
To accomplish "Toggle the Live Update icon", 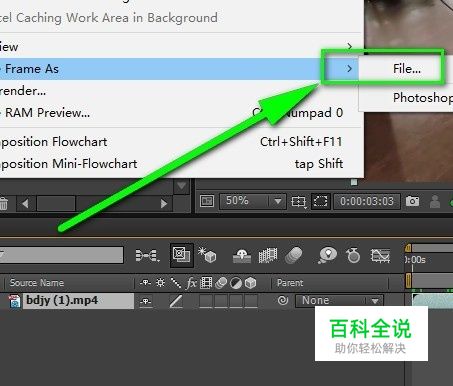I will (x=181, y=255).
